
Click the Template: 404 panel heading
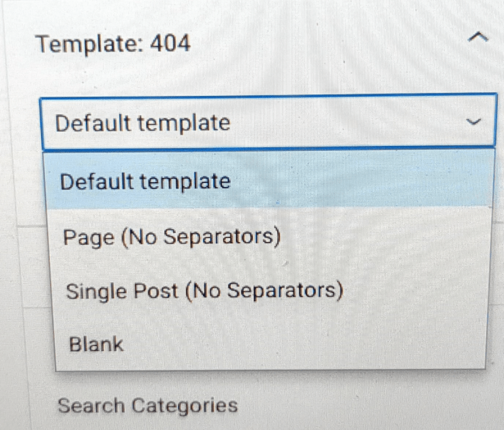(x=114, y=44)
